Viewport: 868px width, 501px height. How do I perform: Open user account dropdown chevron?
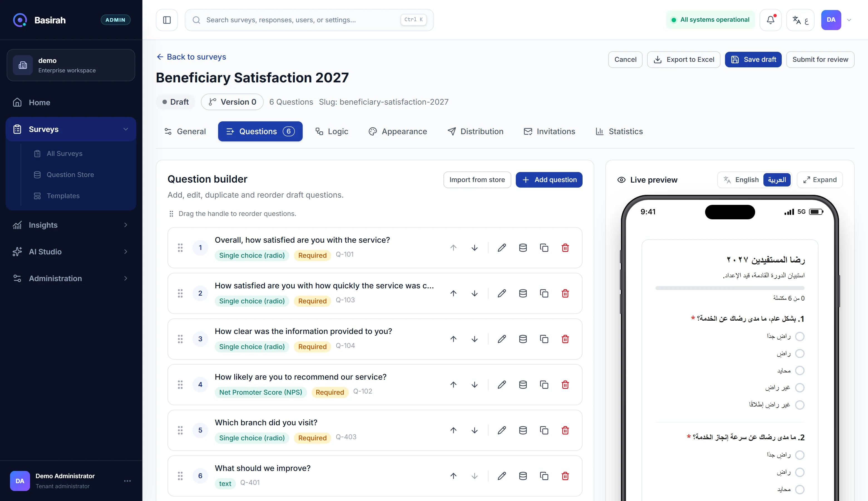[x=849, y=20]
